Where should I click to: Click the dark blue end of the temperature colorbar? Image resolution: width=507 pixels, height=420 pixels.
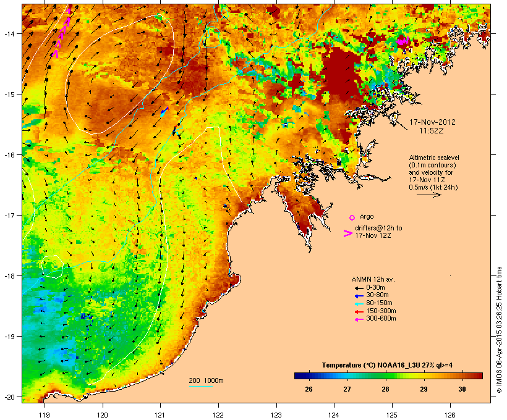297,376
